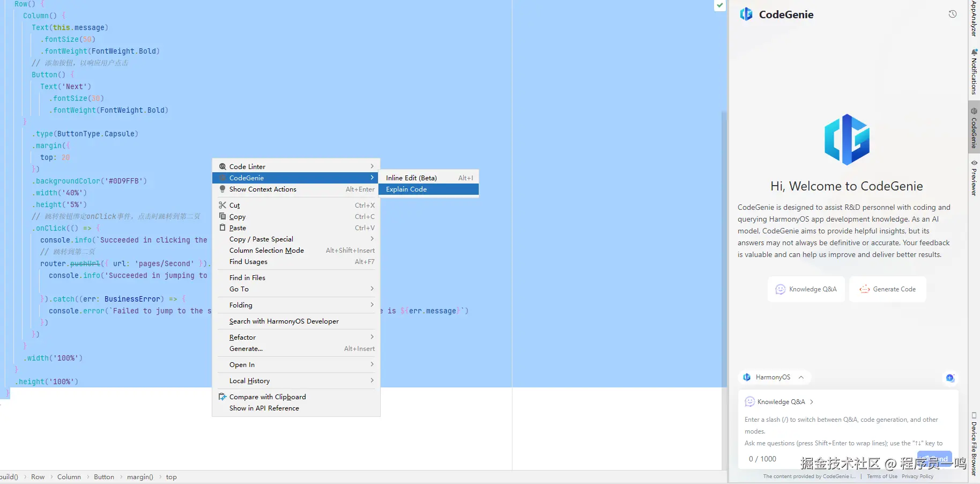Click the .backgroundColor('#0D9FFB') code line
This screenshot has width=980, height=484.
[x=89, y=181]
